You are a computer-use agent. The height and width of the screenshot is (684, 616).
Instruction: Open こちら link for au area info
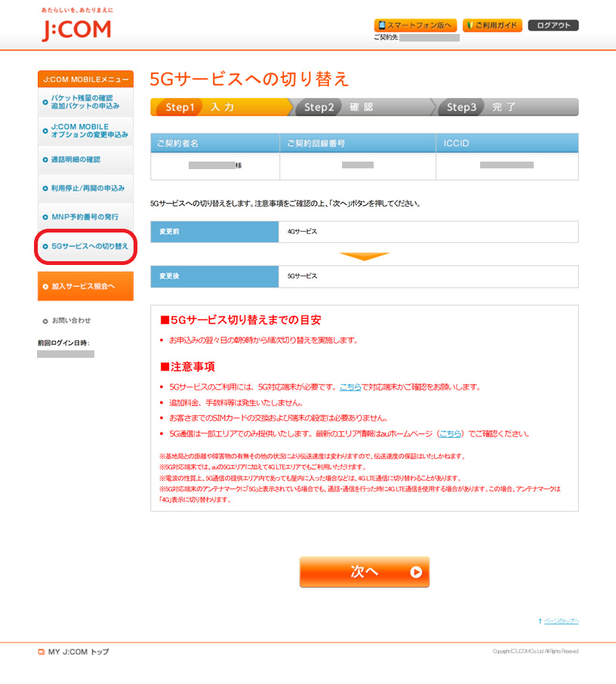point(450,433)
